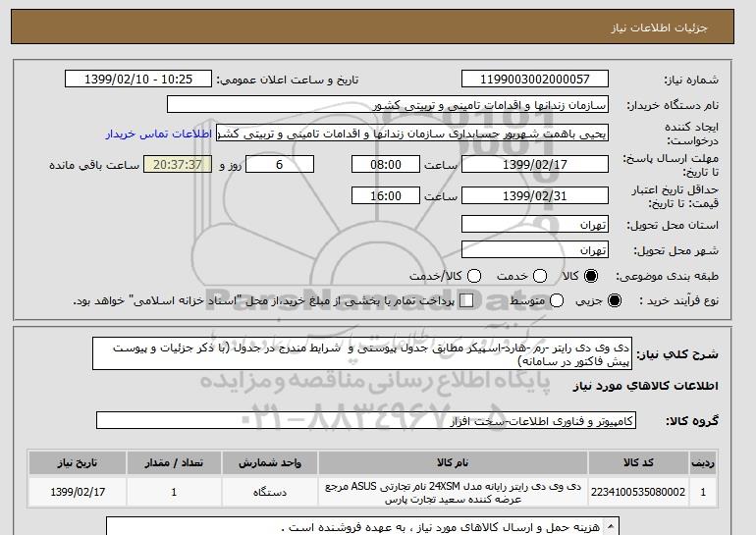
Task: Click the شرح کلی نیاز description text box
Action: [362, 353]
